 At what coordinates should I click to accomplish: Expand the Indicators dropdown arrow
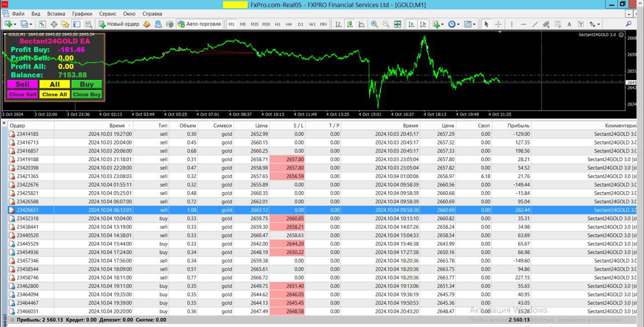pos(442,24)
